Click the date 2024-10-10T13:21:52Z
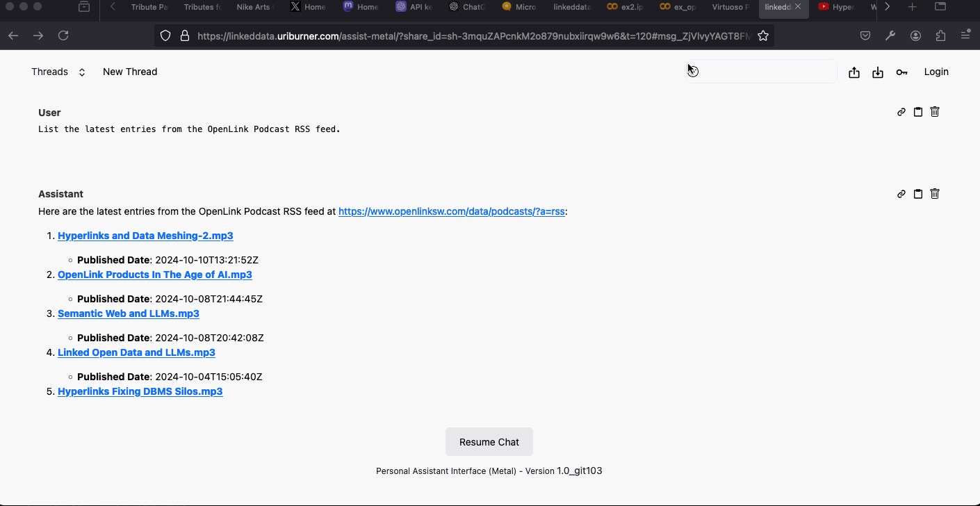The image size is (980, 506). click(207, 260)
